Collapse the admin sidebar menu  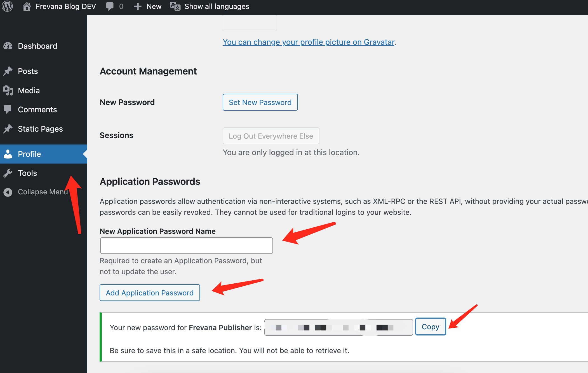[36, 192]
